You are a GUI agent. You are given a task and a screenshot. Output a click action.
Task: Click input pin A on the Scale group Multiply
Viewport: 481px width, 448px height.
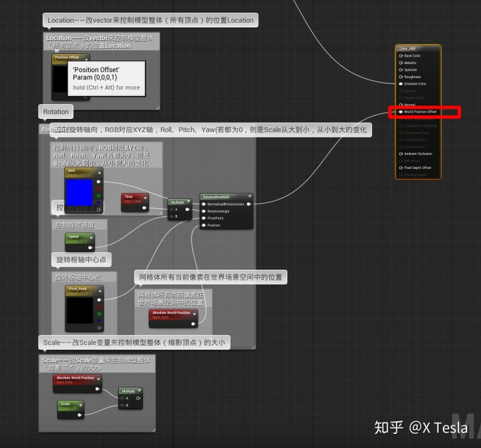point(122,399)
